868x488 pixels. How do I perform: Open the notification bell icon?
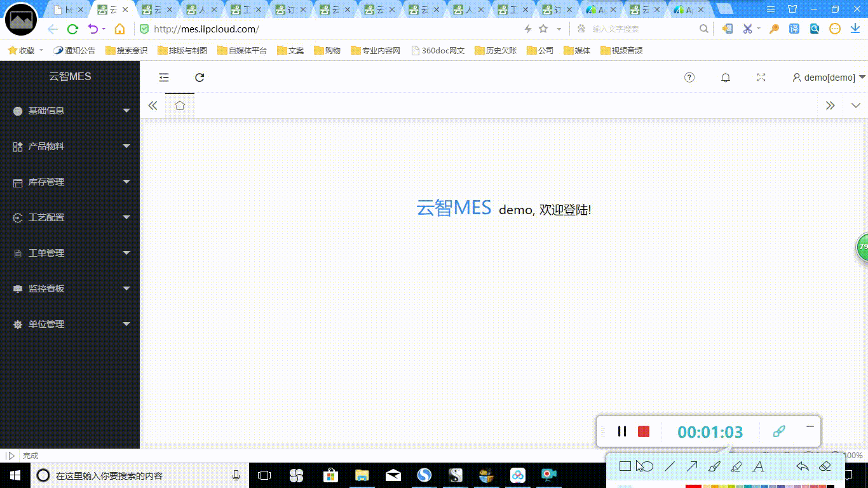[726, 78]
